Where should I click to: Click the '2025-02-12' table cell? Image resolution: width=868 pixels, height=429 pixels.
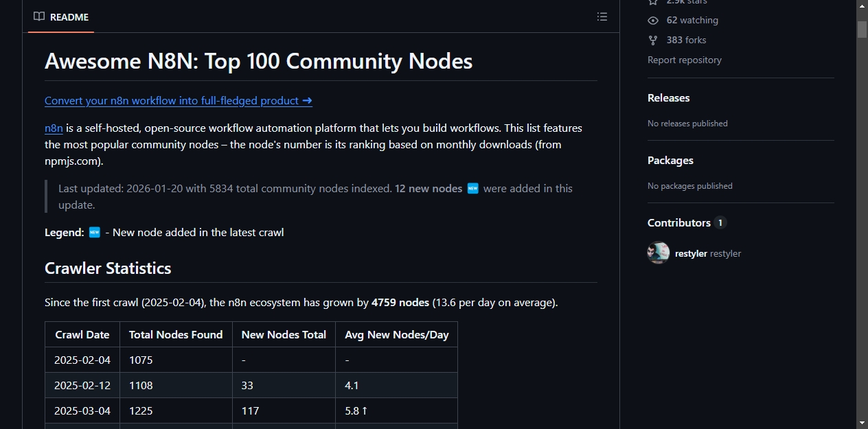(82, 385)
